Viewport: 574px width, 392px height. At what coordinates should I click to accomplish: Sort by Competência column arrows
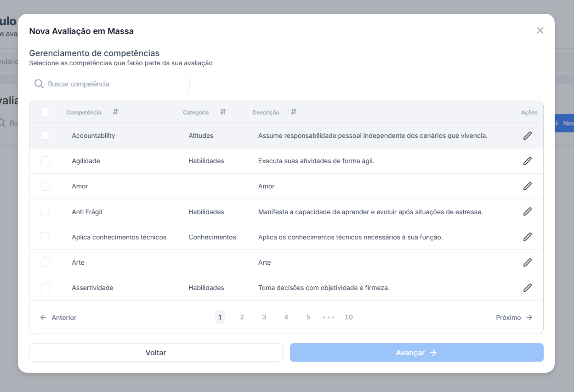(x=116, y=112)
